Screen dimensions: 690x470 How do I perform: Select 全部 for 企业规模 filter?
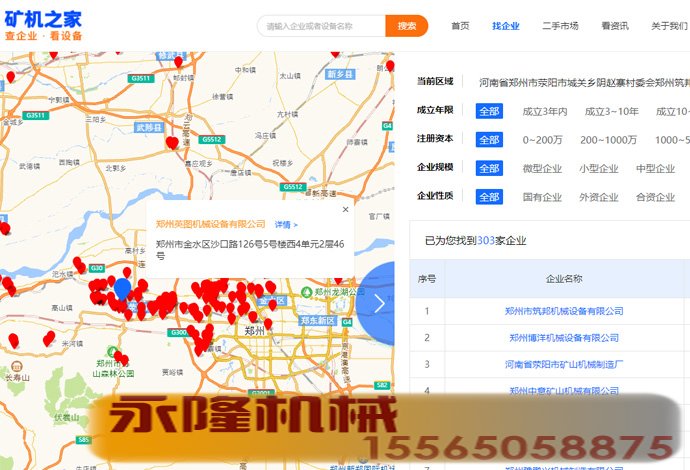[x=489, y=168]
